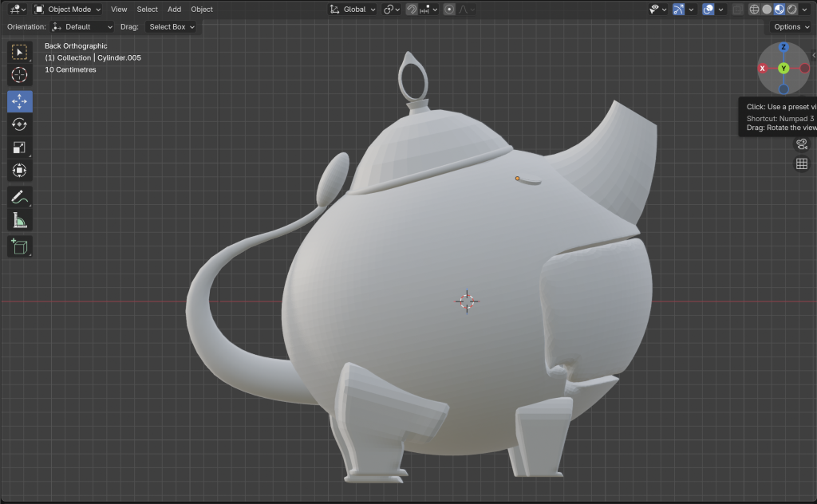The width and height of the screenshot is (817, 504).
Task: Toggle camera view button
Action: [802, 144]
